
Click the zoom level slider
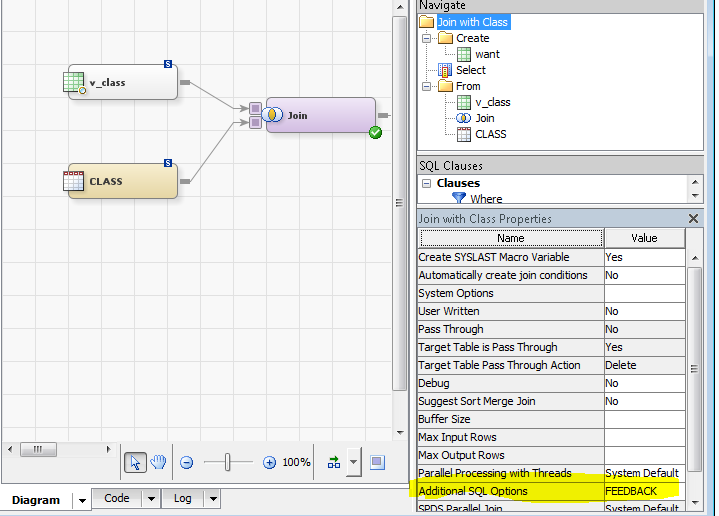point(228,462)
